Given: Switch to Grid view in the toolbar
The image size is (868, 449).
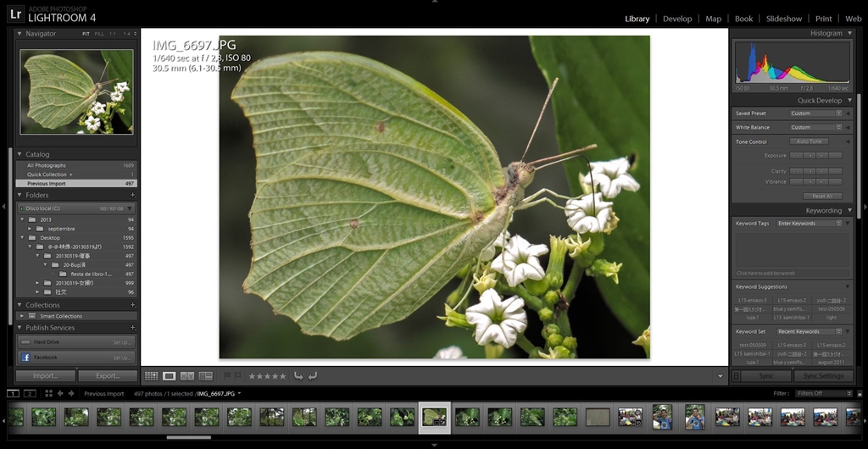Looking at the screenshot, I should point(151,375).
